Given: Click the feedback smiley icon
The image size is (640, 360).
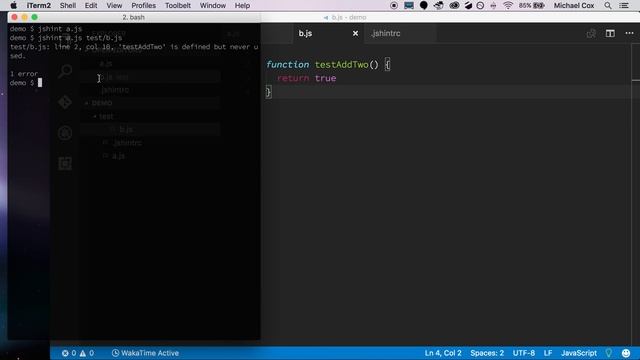Looking at the screenshot, I should coord(626,353).
